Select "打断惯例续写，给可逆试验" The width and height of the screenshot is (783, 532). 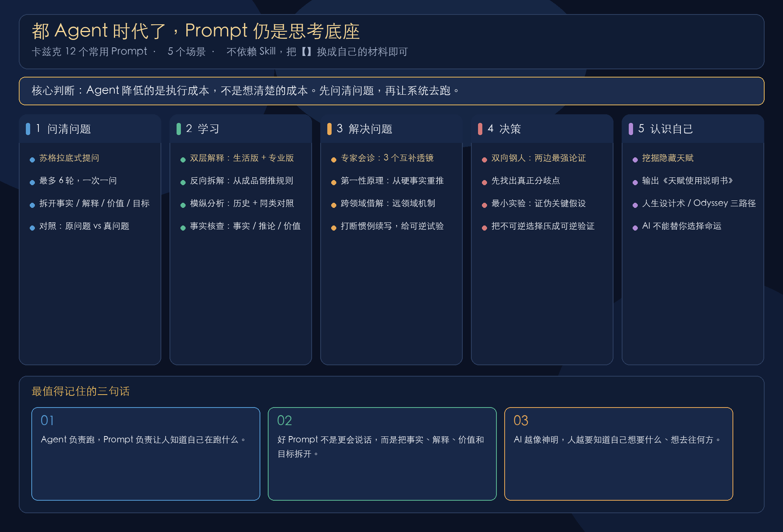pos(392,226)
